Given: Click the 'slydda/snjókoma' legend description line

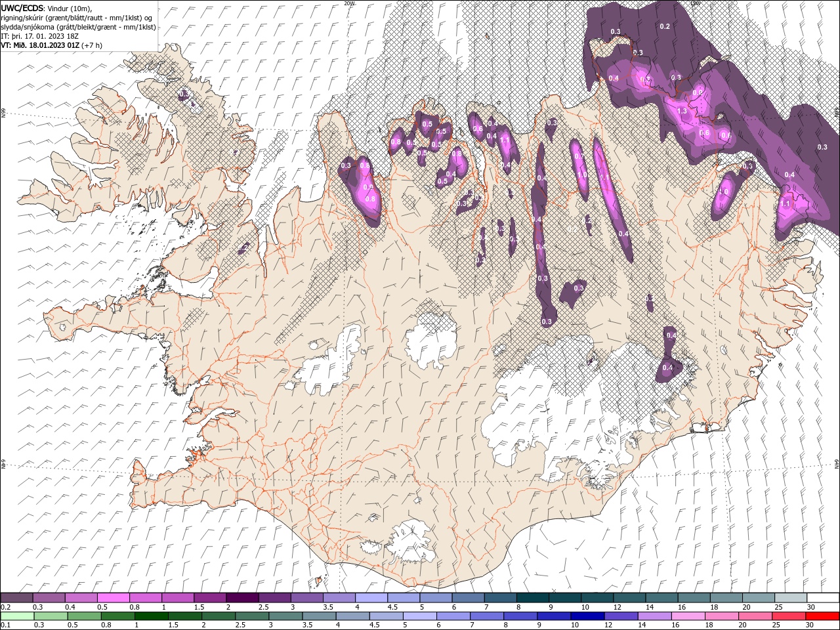Looking at the screenshot, I should pos(78,27).
